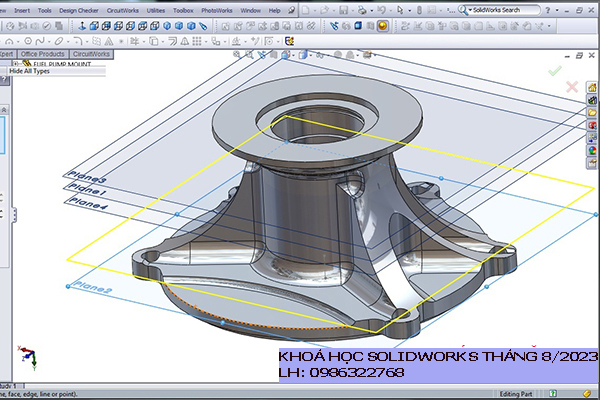
Task: Click the Select cursor tool
Action: [x=400, y=10]
